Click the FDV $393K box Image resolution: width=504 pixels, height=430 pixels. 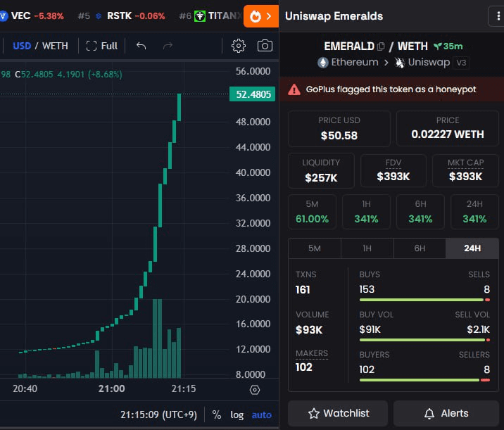coord(393,170)
